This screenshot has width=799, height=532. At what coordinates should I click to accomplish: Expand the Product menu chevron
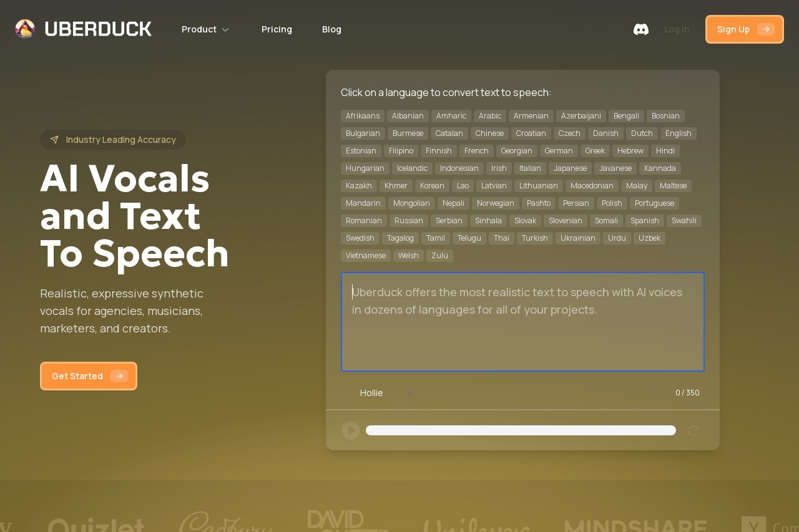pos(225,30)
